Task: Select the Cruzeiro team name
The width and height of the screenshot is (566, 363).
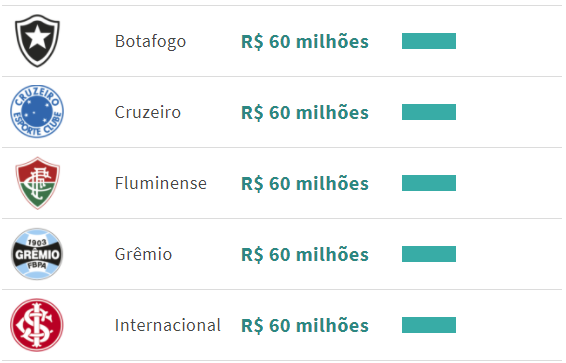Action: [x=148, y=112]
